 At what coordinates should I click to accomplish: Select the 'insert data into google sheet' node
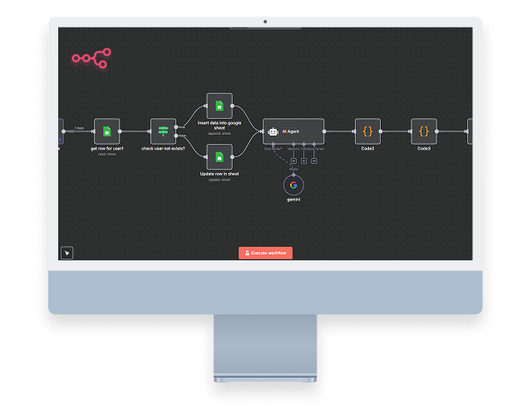219,106
